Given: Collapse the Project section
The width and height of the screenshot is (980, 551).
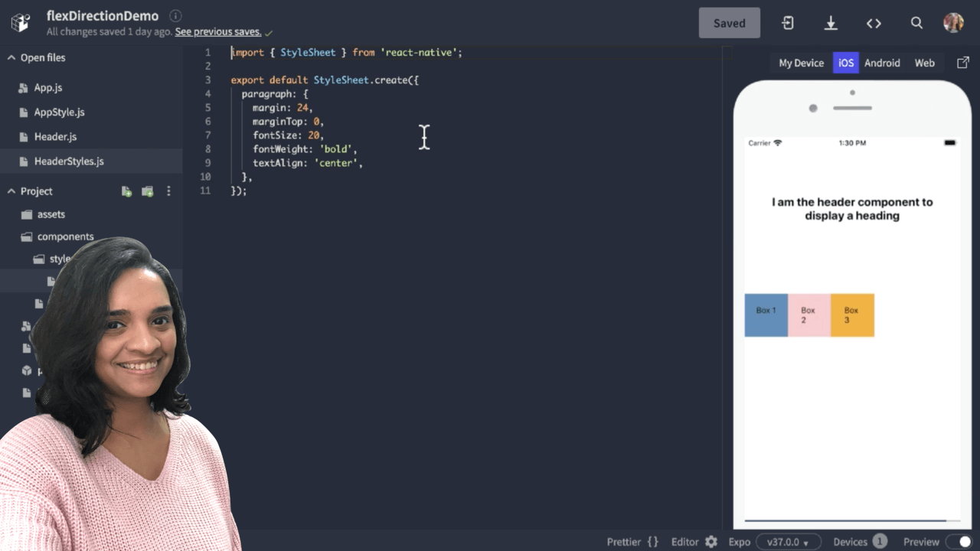Looking at the screenshot, I should [x=11, y=191].
